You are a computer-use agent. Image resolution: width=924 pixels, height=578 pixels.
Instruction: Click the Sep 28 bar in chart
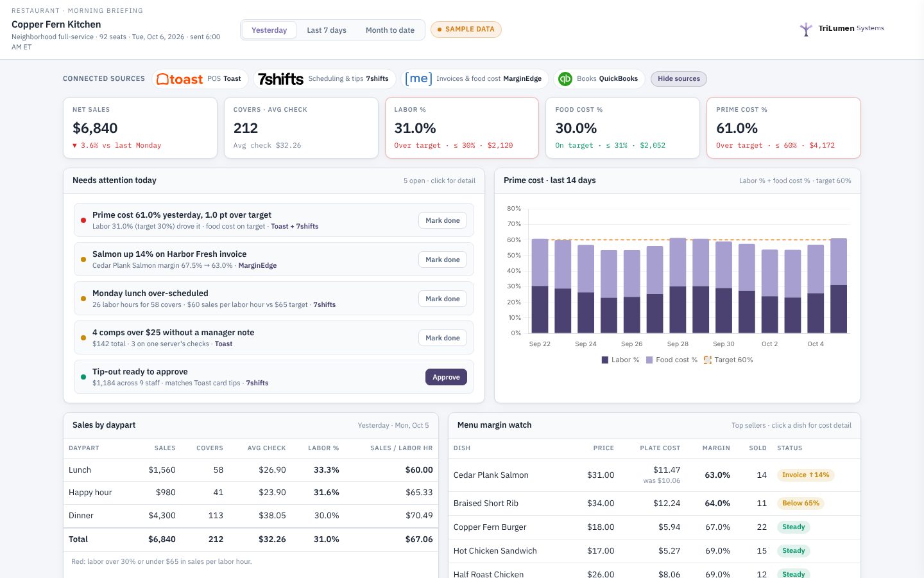point(678,286)
